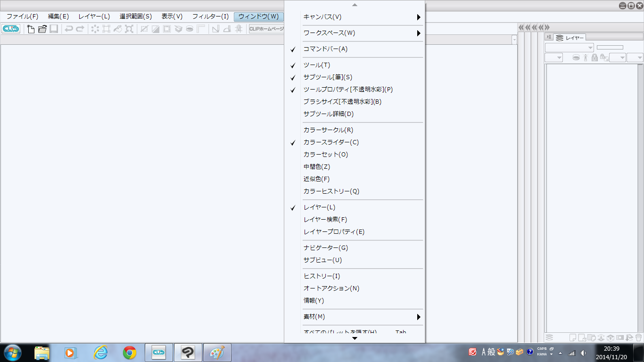The width and height of the screenshot is (644, 362).
Task: Collapse the palette dock with right-pointing chevrons
Action: point(547,27)
